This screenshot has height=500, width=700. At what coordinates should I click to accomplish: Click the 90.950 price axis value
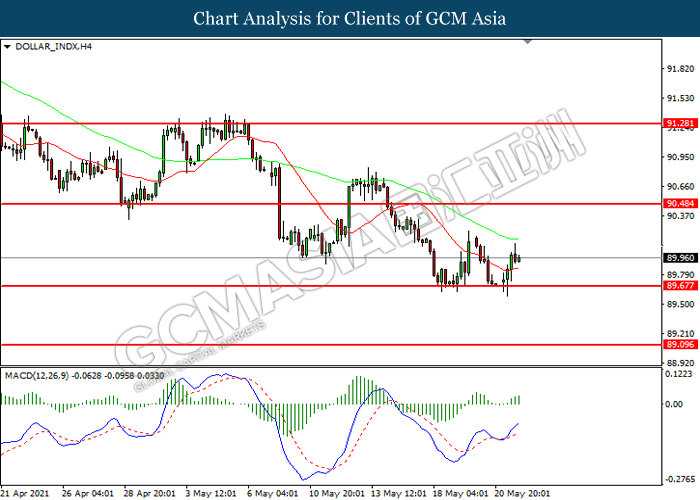coord(681,157)
